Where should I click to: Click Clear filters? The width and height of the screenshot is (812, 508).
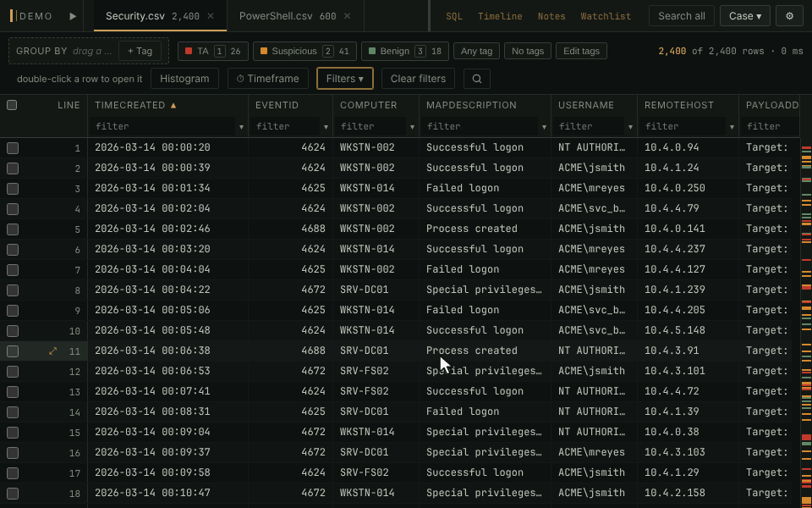click(x=418, y=79)
